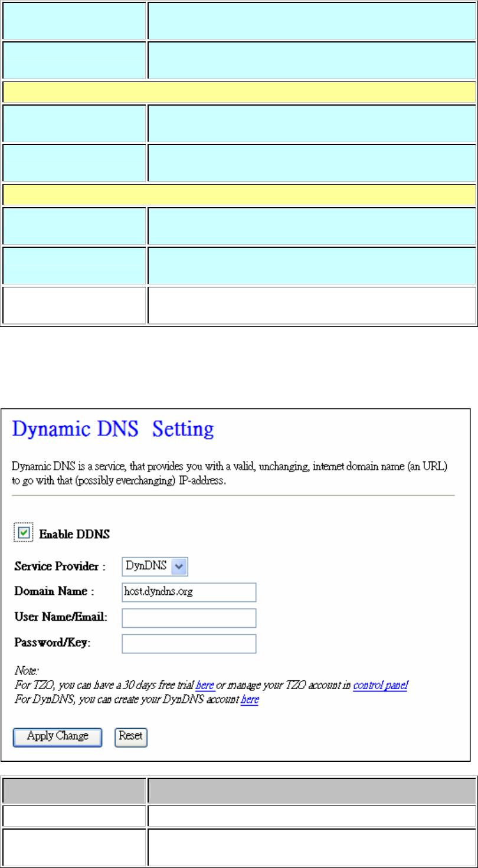Open TZO free trial 'here' link

[x=205, y=686]
